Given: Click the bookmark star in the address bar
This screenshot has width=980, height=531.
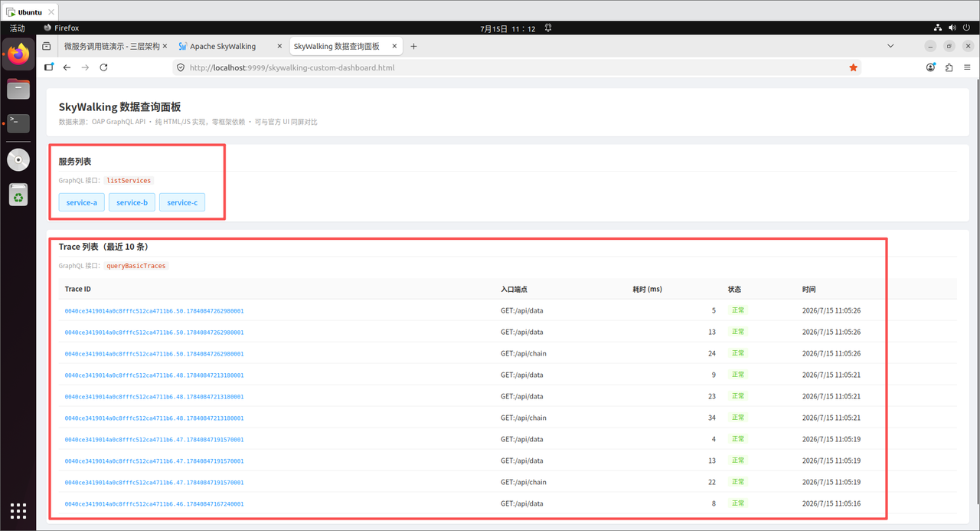Looking at the screenshot, I should pyautogui.click(x=853, y=67).
